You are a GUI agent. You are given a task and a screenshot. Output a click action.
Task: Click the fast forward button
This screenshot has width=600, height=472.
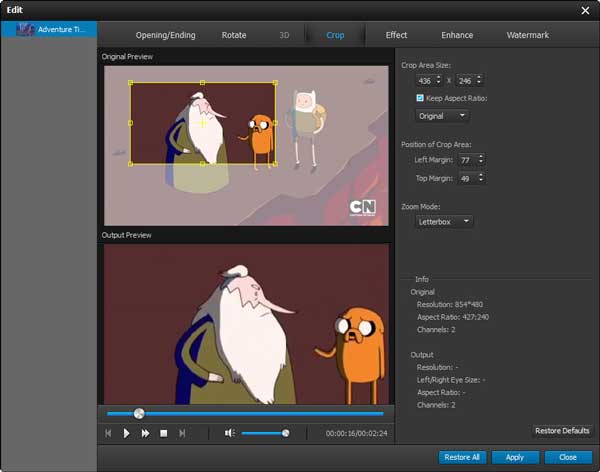coord(145,433)
